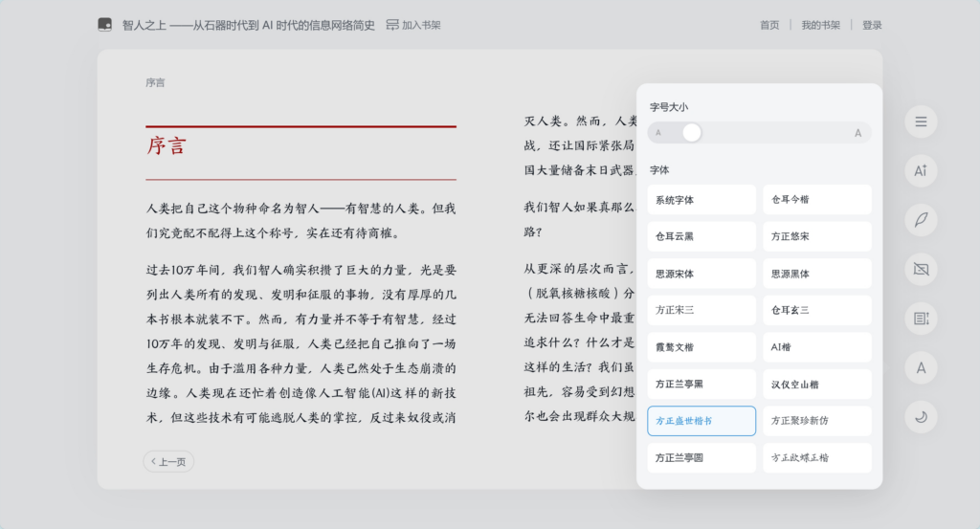Switch font to 方正兰亭黑
Image resolution: width=980 pixels, height=529 pixels.
[x=702, y=384]
